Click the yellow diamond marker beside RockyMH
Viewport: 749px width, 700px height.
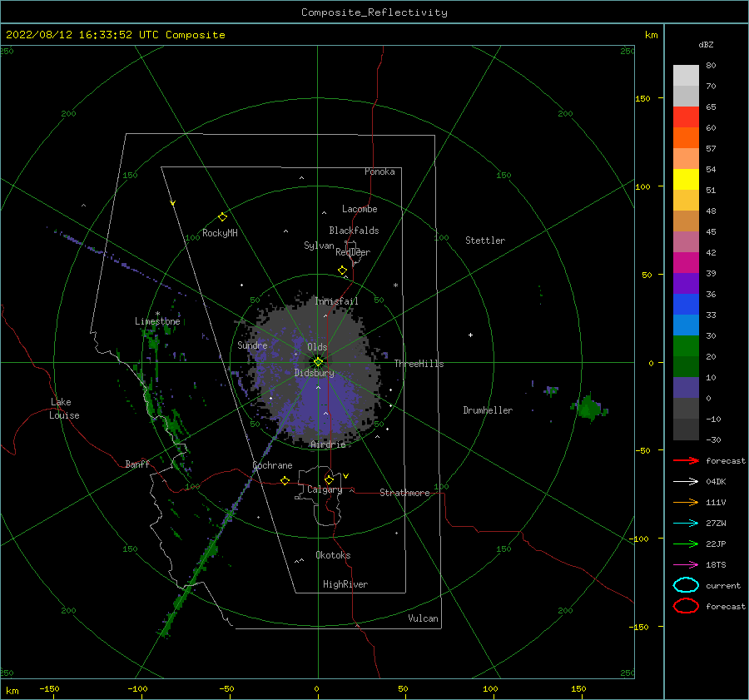tap(222, 217)
